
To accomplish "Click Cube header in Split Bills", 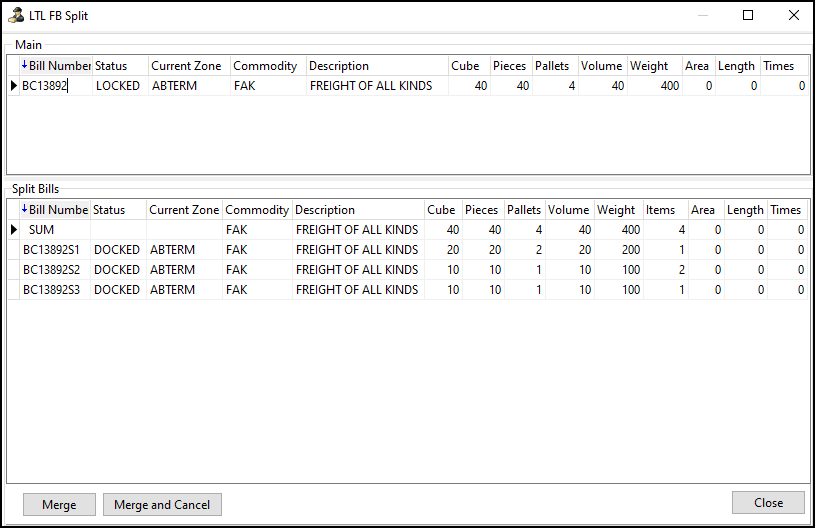I will 443,210.
